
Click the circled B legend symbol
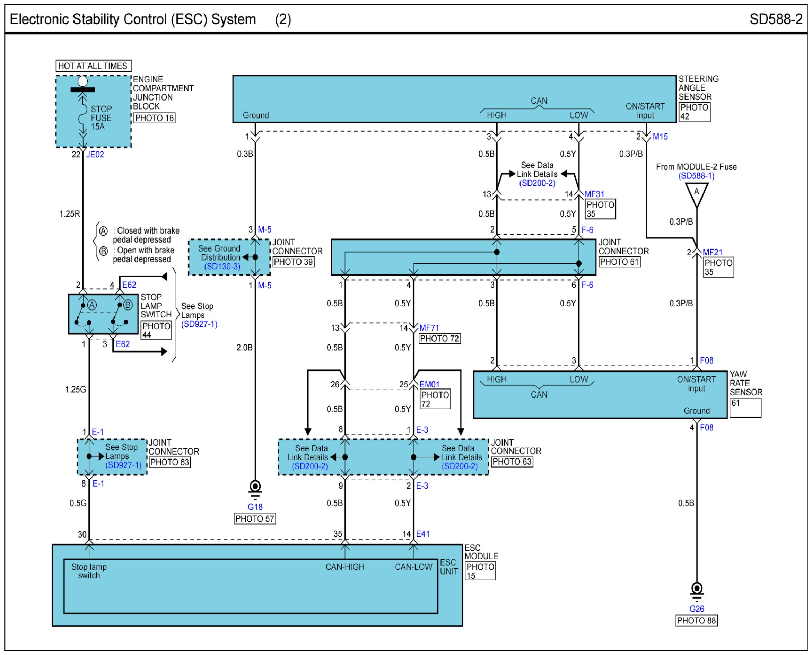coord(103,251)
